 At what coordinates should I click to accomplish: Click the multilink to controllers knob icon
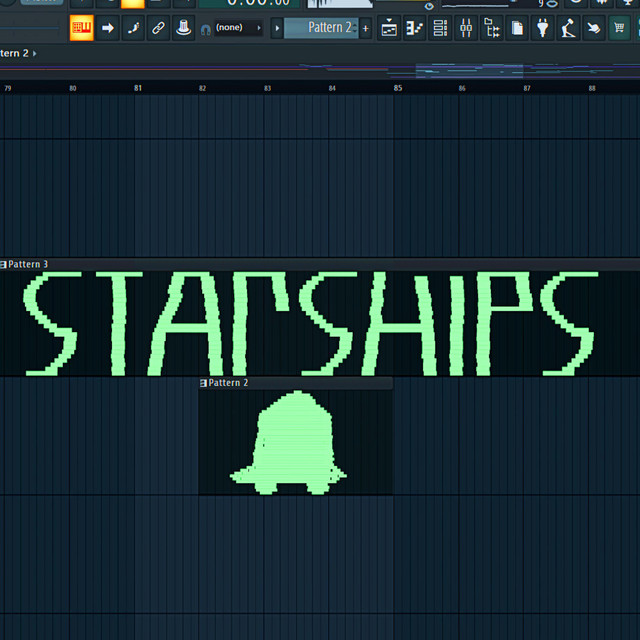coord(183,28)
